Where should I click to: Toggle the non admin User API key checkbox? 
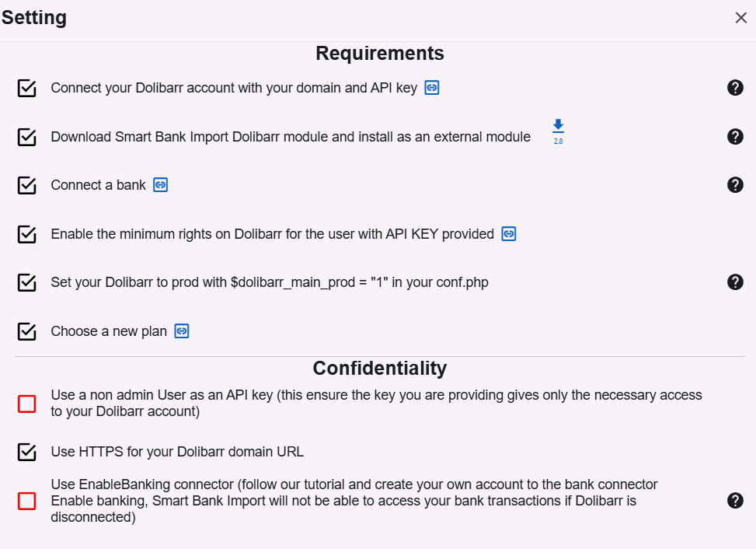click(27, 404)
